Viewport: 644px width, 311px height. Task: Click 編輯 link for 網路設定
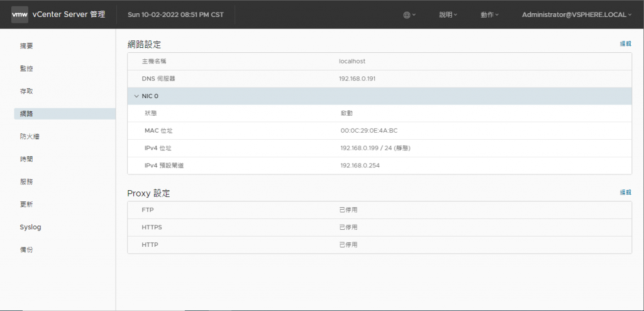pyautogui.click(x=626, y=43)
